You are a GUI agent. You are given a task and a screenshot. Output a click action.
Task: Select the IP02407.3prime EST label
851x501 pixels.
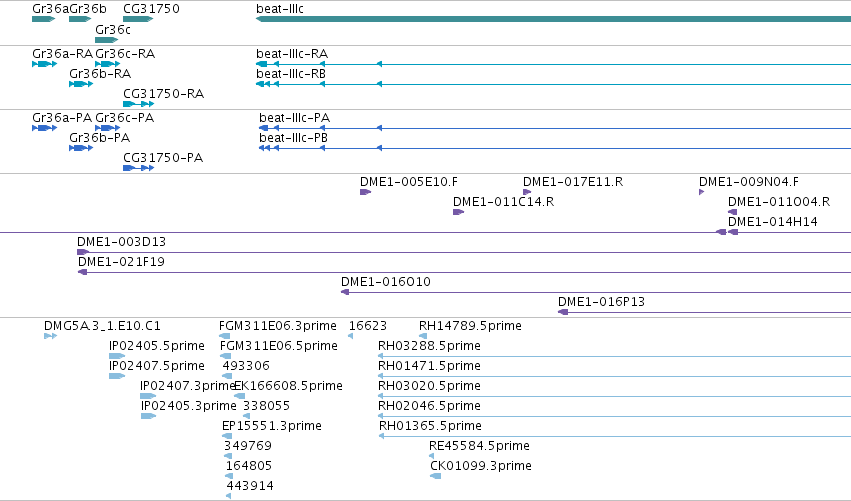point(187,386)
